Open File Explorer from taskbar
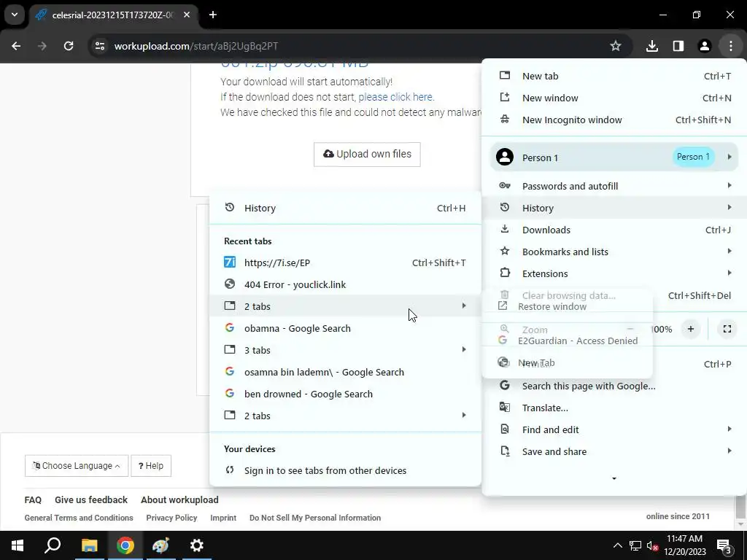The image size is (747, 560). 89,545
